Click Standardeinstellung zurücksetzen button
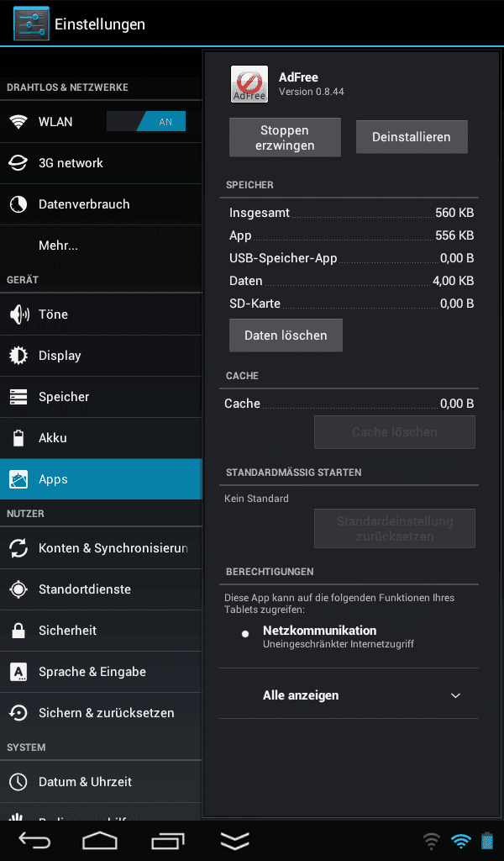The image size is (504, 861). (x=395, y=529)
